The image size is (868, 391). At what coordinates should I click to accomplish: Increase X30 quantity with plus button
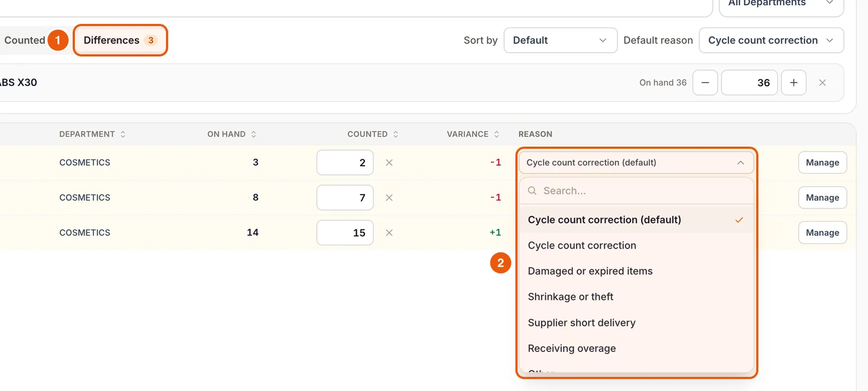coord(794,83)
